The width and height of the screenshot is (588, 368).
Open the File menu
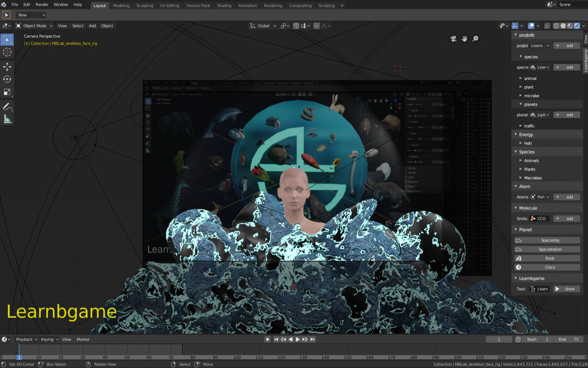15,5
